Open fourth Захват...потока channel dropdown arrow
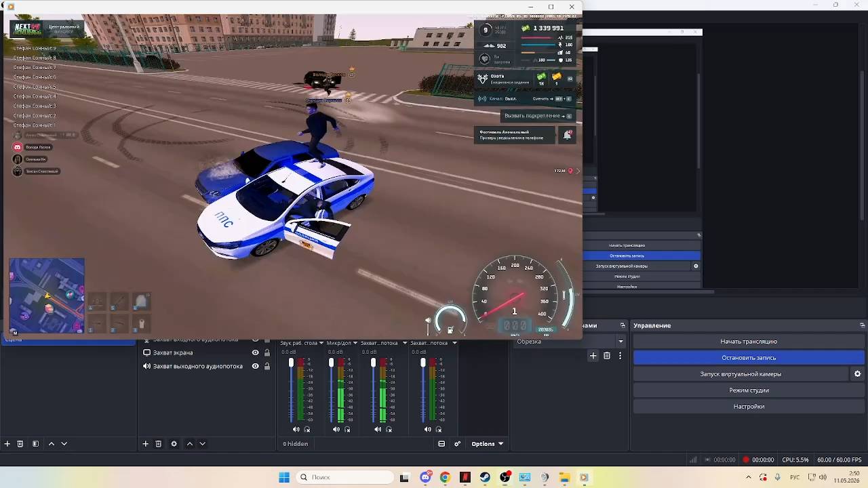868x488 pixels. (x=454, y=343)
